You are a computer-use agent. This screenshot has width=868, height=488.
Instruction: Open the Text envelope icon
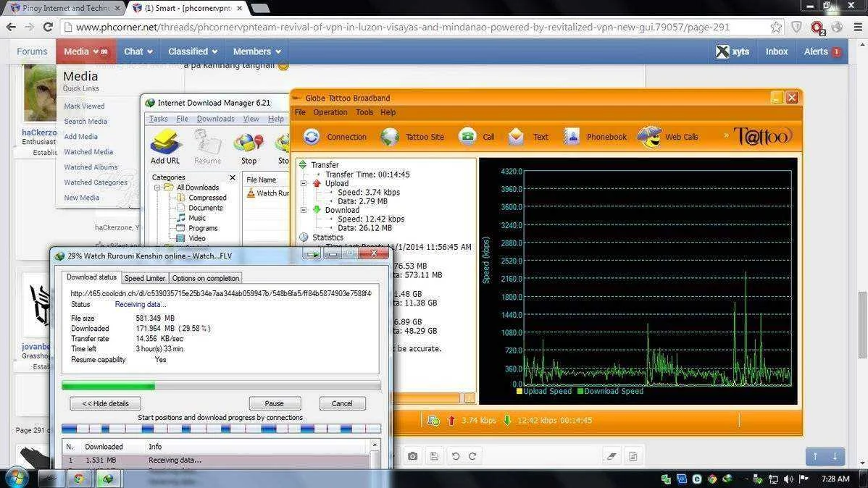[x=516, y=137]
